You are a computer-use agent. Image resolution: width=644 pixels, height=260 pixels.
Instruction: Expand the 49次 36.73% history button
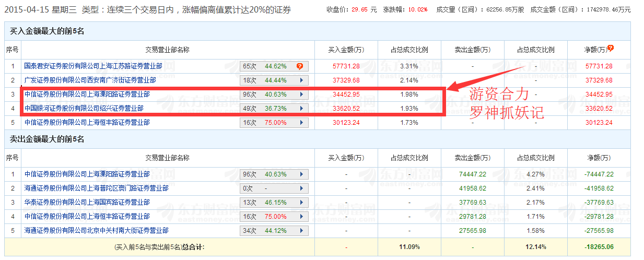click(274, 109)
